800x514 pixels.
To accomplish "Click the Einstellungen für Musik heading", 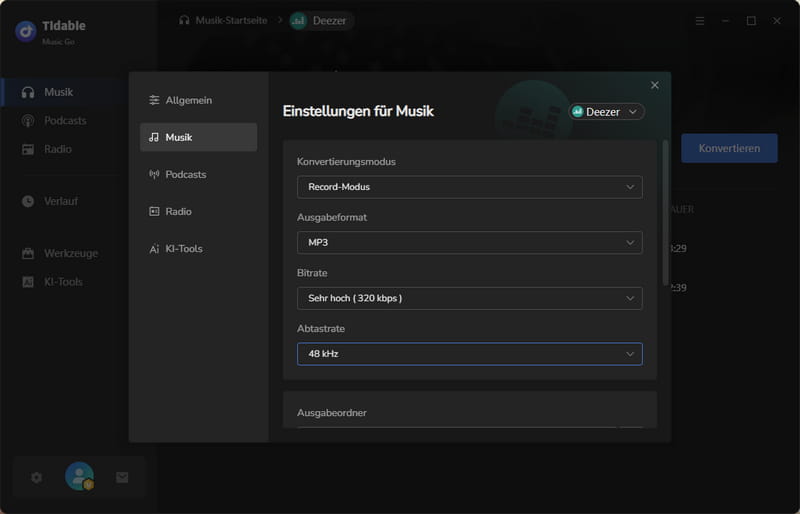I will (358, 111).
